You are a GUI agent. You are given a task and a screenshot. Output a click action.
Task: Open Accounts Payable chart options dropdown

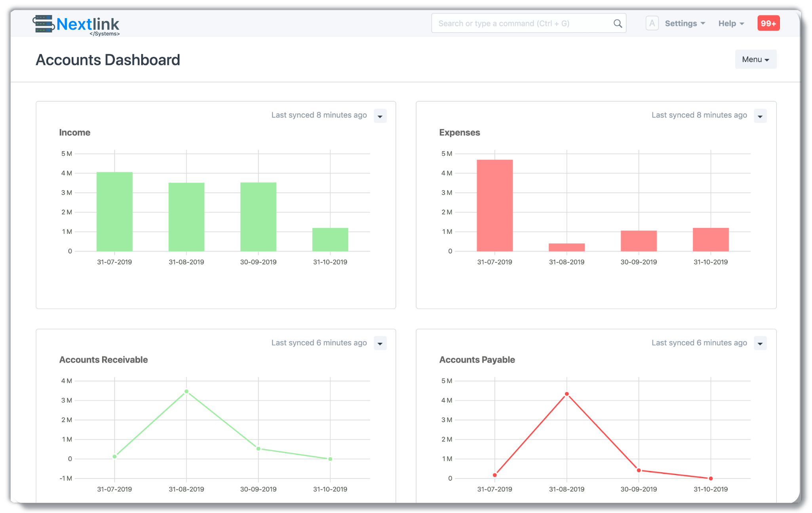tap(760, 343)
